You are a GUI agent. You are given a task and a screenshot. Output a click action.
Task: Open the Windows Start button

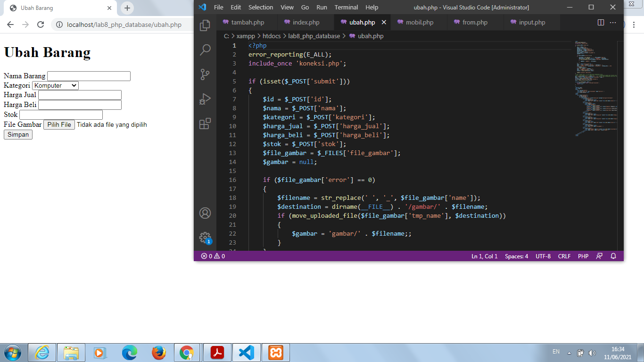coord(12,353)
